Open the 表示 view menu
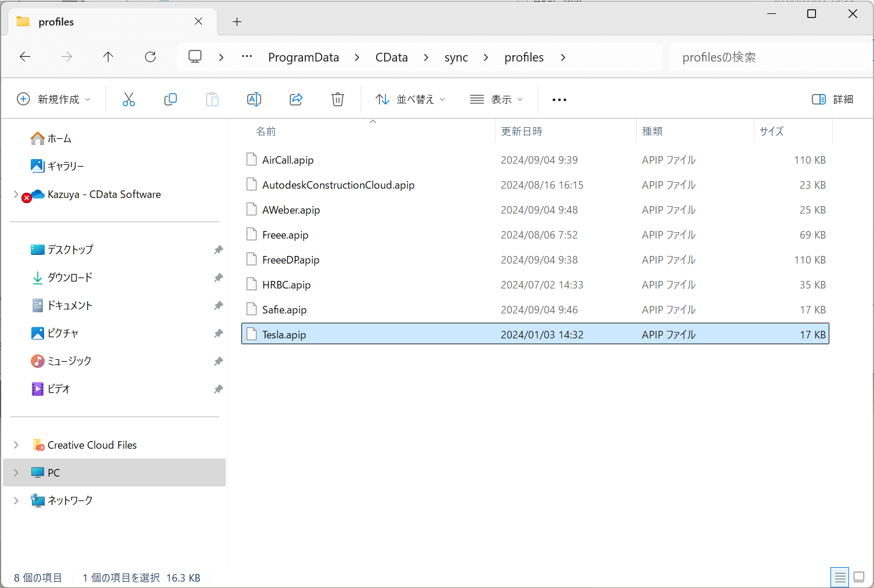This screenshot has width=874, height=588. [496, 99]
